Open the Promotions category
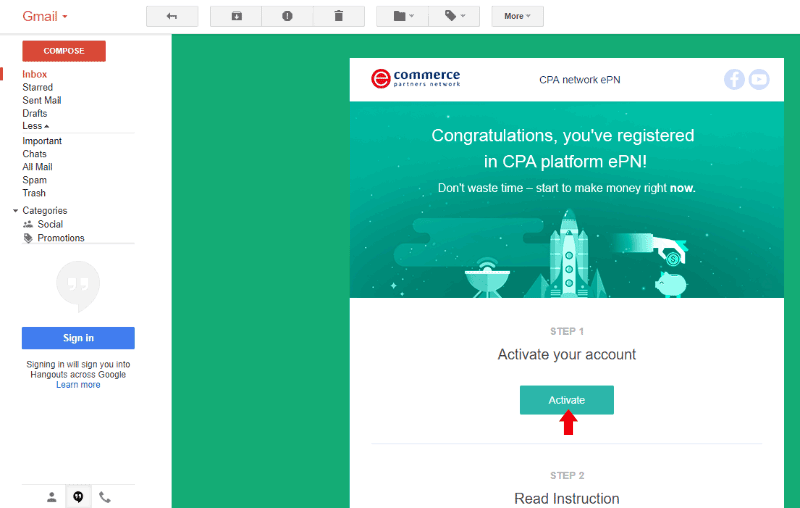Image resolution: width=800 pixels, height=508 pixels. [61, 238]
